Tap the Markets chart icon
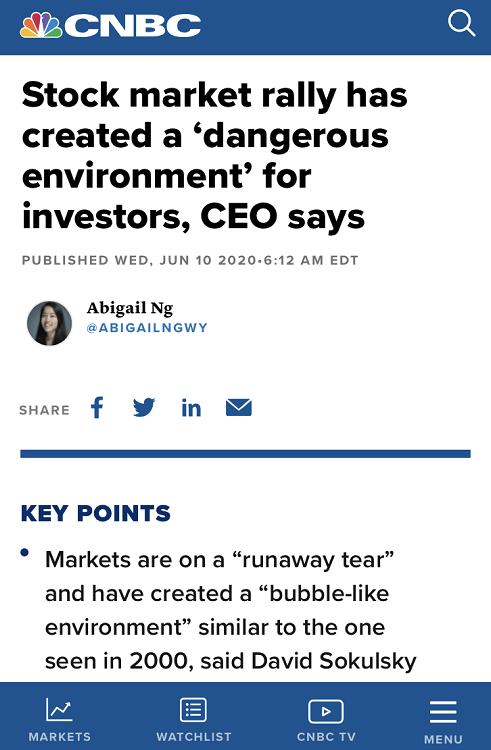Image resolution: width=491 pixels, height=750 pixels. tap(59, 709)
